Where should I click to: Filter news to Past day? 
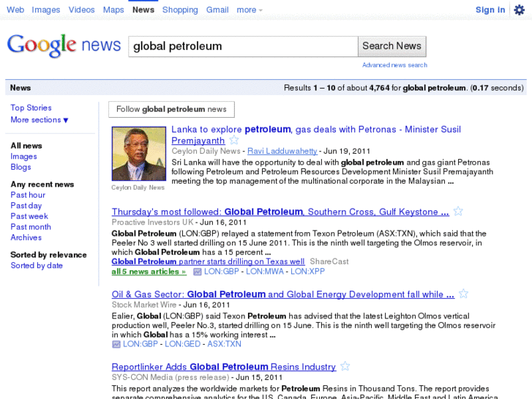point(26,206)
